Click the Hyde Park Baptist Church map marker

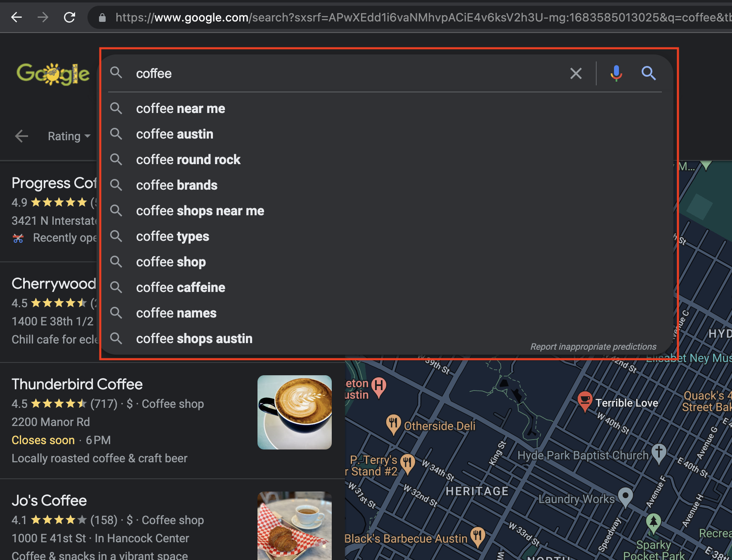click(658, 454)
